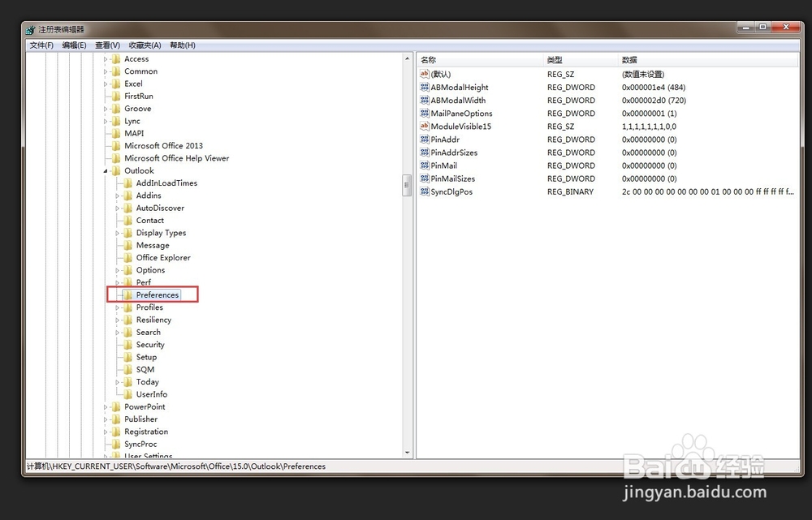Click the SQM key folder icon

coord(128,369)
